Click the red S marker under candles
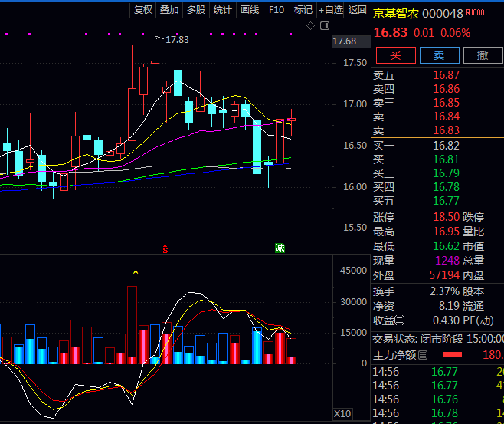The image size is (504, 424). [x=164, y=248]
